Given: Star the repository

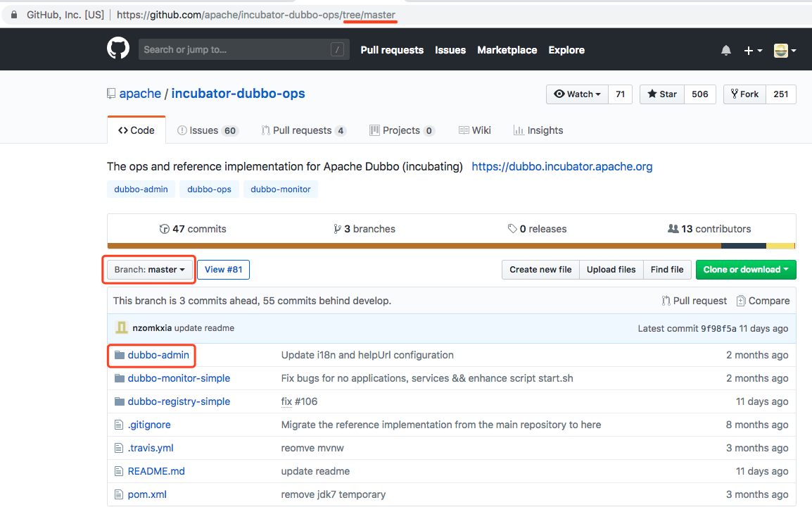Looking at the screenshot, I should (662, 94).
